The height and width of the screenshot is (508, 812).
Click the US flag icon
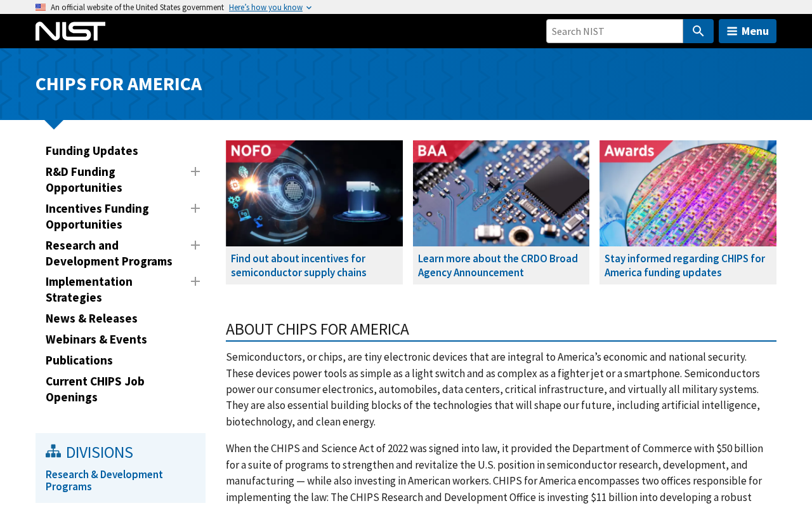[41, 7]
